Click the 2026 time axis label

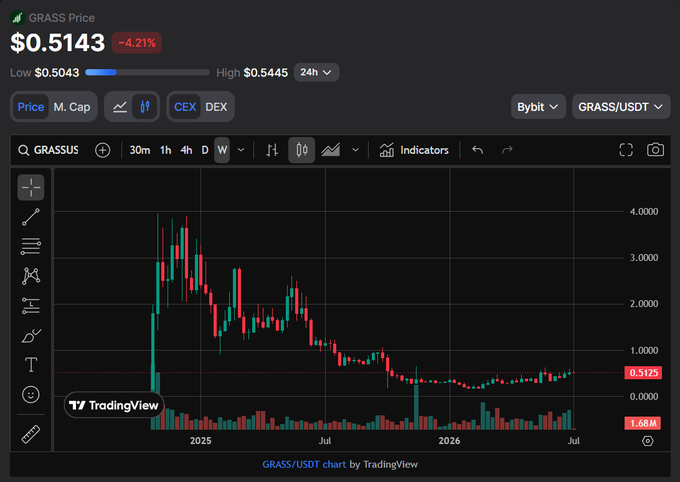click(x=449, y=441)
